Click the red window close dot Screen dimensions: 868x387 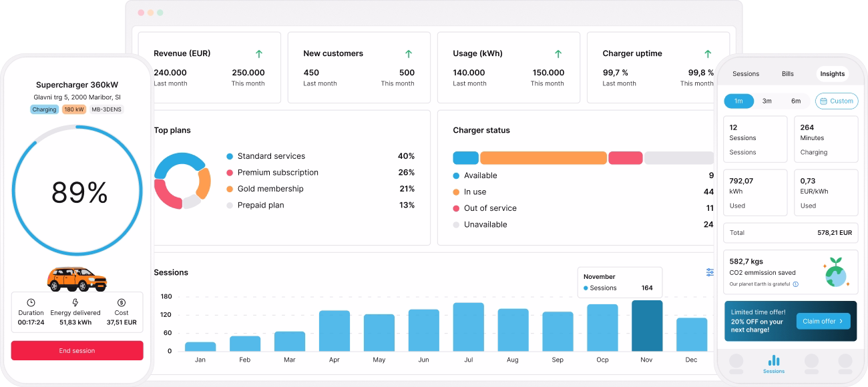point(141,13)
